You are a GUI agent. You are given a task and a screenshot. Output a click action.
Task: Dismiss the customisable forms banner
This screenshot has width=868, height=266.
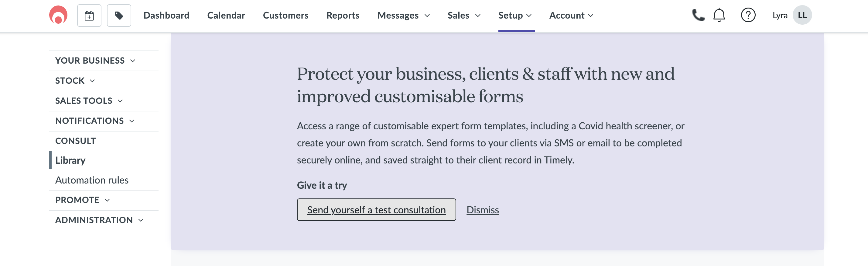click(x=483, y=210)
